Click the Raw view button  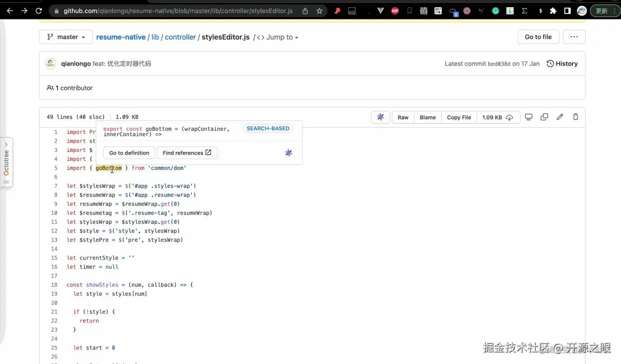(403, 117)
